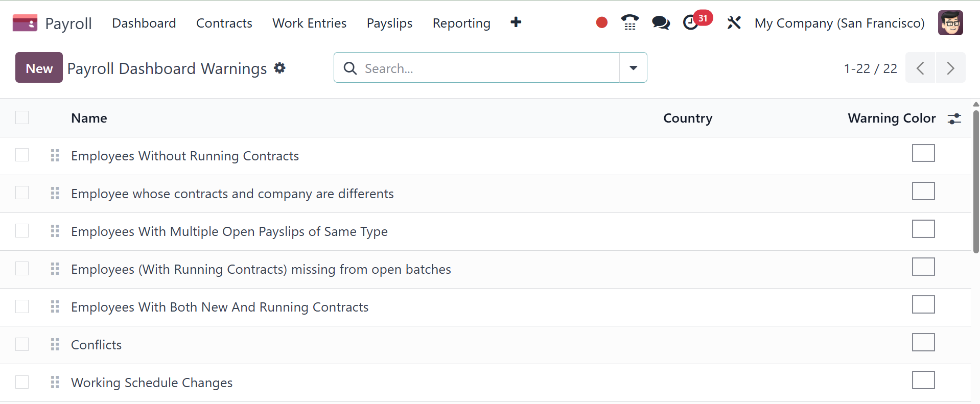This screenshot has width=980, height=404.
Task: Open the Payslips menu item
Action: [x=389, y=23]
